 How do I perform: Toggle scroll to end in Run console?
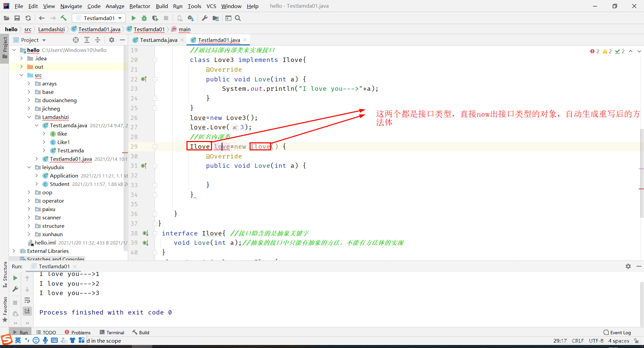[27, 311]
